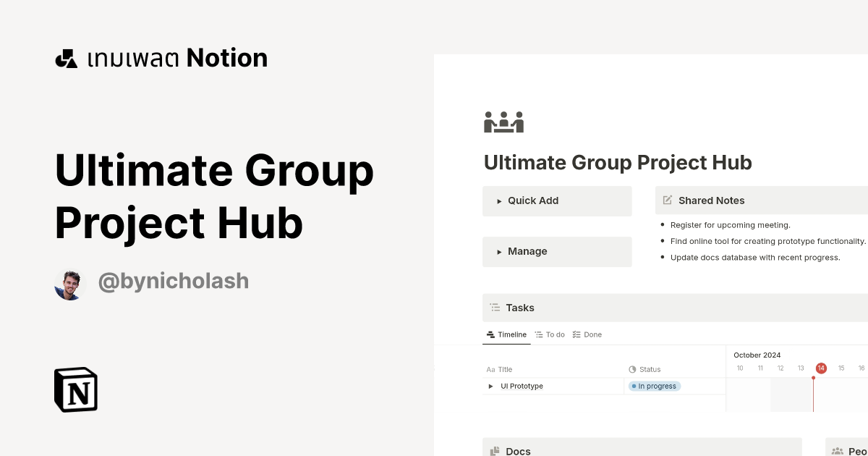Expand the Quick Add section
The image size is (868, 456).
[499, 200]
